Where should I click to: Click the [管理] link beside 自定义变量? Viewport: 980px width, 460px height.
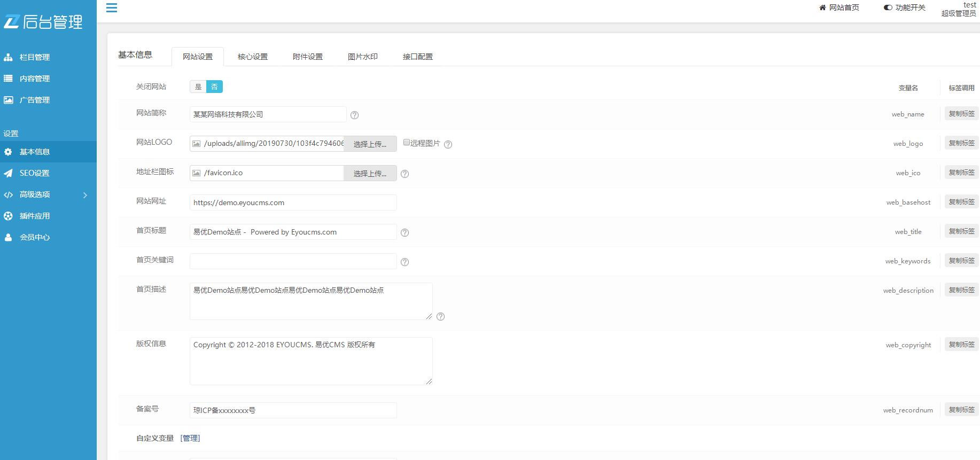190,438
